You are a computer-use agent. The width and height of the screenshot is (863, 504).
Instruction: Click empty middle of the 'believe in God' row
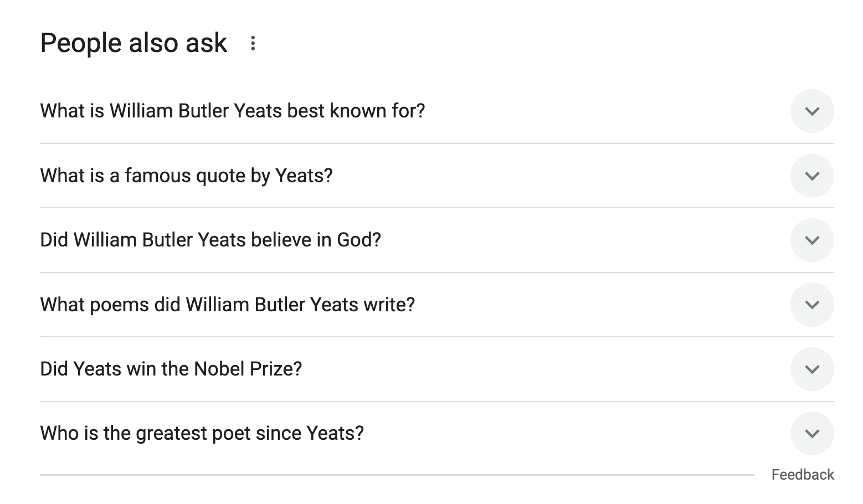[x=582, y=240]
